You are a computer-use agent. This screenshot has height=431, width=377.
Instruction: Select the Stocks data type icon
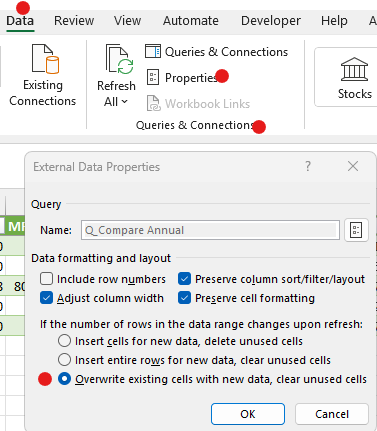click(x=354, y=69)
